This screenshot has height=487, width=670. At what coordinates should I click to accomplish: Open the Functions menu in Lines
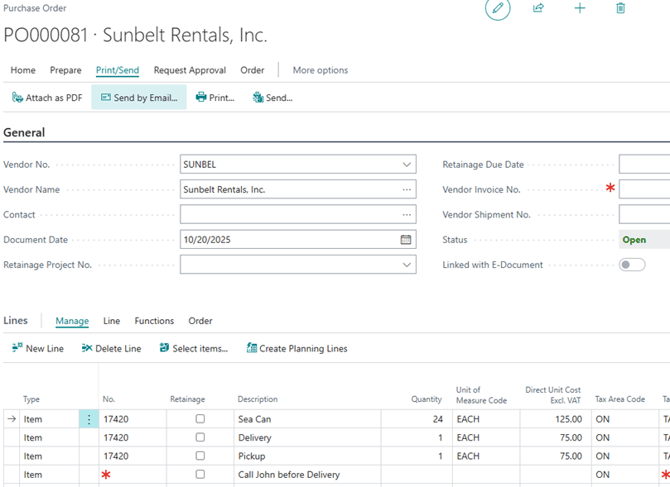[x=154, y=321]
